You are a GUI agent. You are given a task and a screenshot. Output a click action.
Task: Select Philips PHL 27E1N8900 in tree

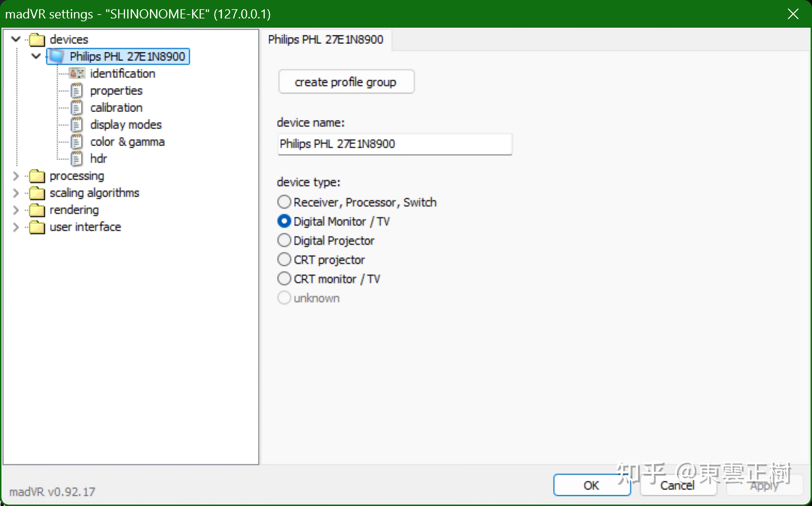coord(127,56)
